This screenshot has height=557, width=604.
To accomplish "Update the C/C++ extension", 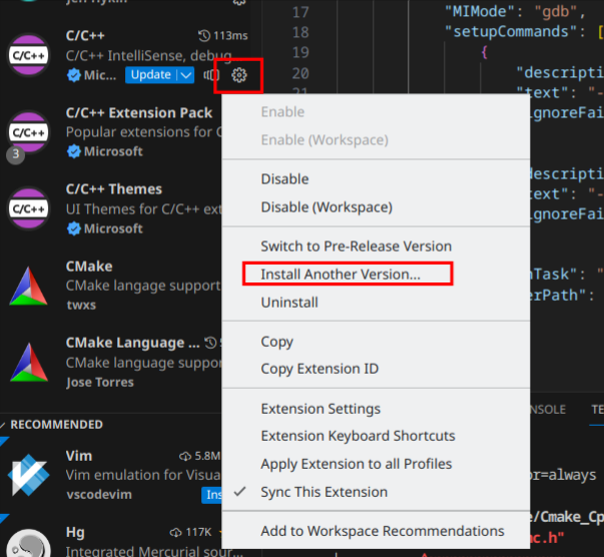I will [x=151, y=75].
